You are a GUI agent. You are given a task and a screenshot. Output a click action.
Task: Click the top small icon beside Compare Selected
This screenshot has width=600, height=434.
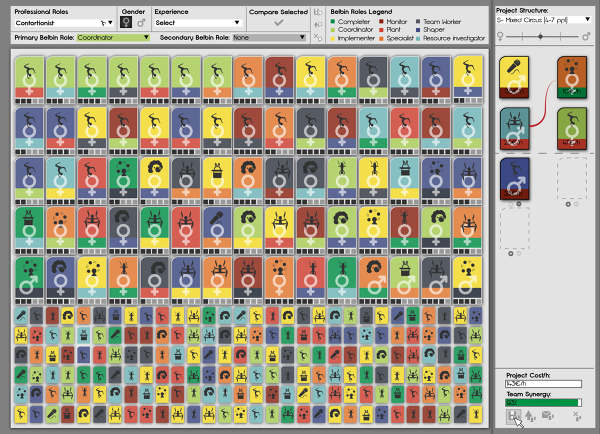(318, 12)
